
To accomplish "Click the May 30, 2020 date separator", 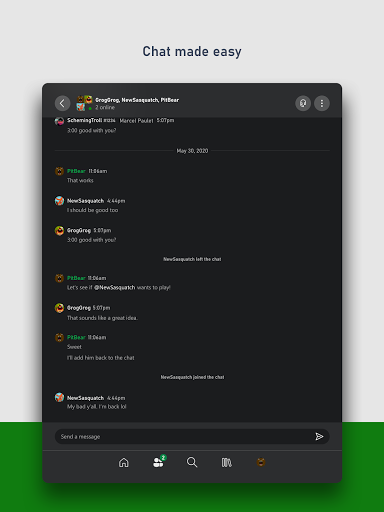I will [x=192, y=151].
